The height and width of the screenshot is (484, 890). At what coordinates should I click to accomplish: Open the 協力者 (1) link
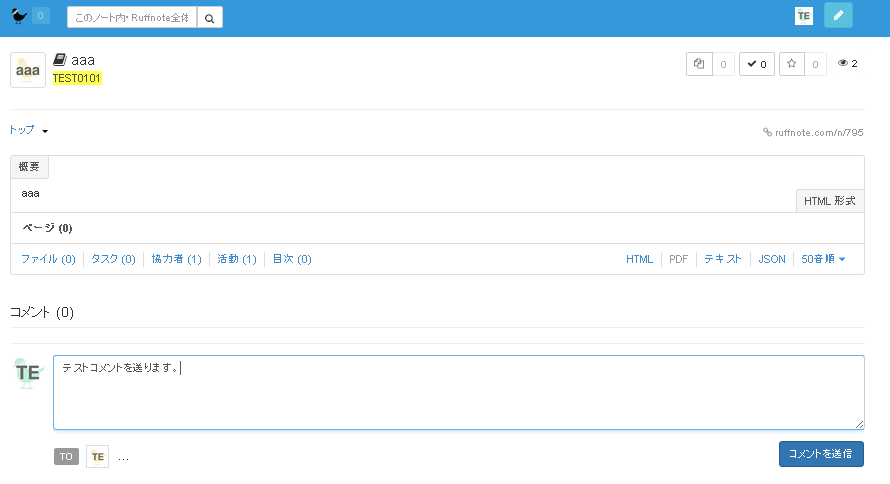click(x=176, y=259)
